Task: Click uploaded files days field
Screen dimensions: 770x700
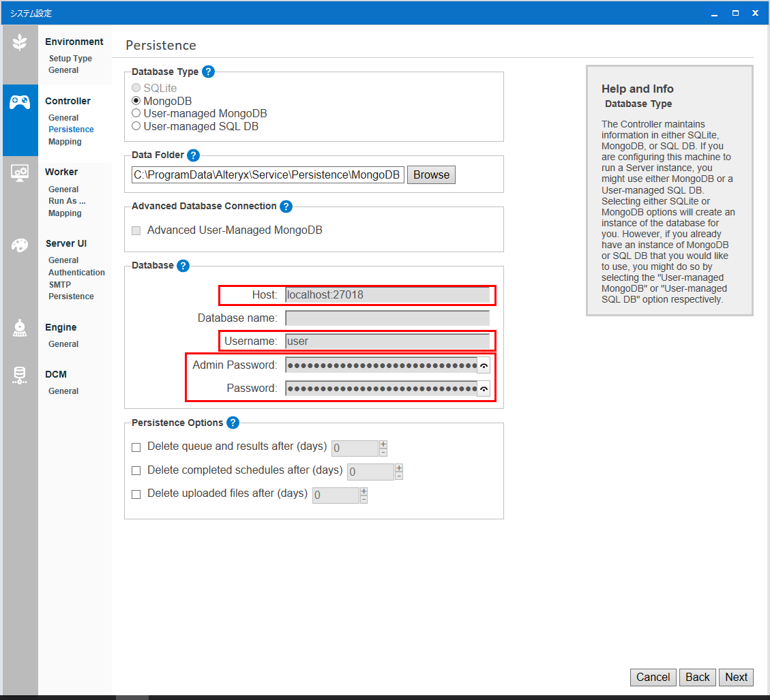Action: 336,496
